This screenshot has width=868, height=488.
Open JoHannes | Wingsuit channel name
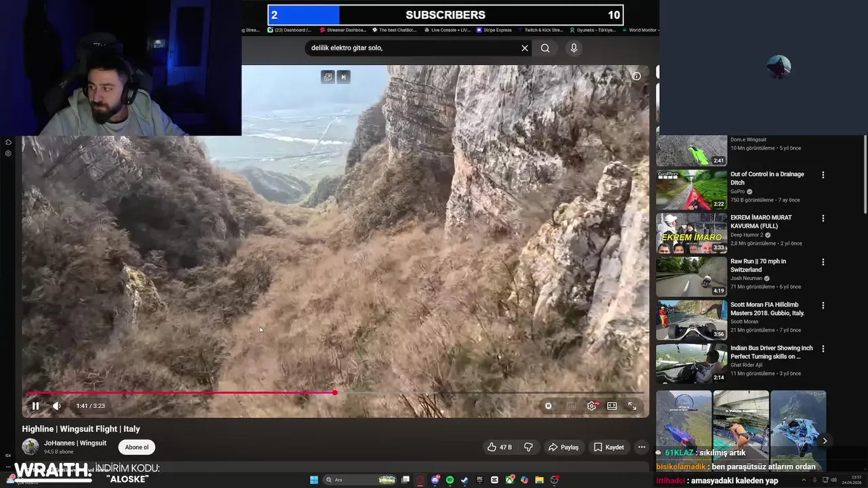point(75,443)
